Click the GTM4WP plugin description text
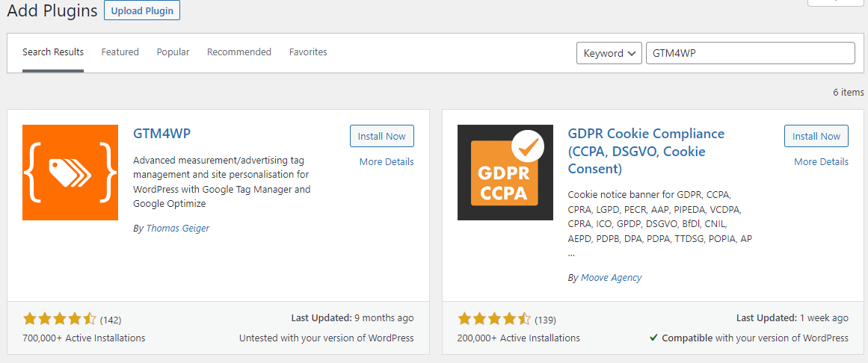Viewport: 868px width, 363px height. [x=222, y=181]
